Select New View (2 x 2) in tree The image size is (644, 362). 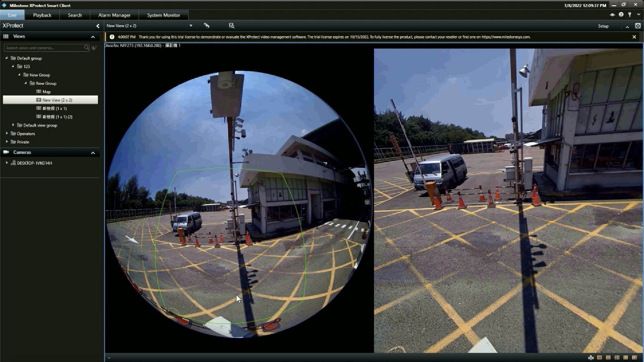tap(50, 100)
